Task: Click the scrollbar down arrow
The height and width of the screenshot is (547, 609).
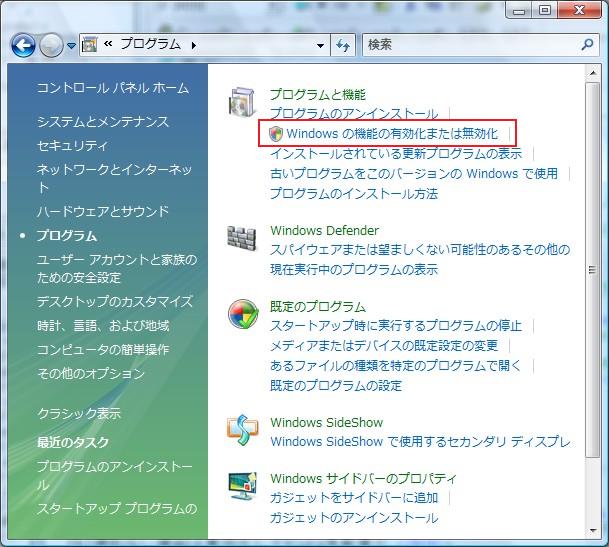Action: 593,531
